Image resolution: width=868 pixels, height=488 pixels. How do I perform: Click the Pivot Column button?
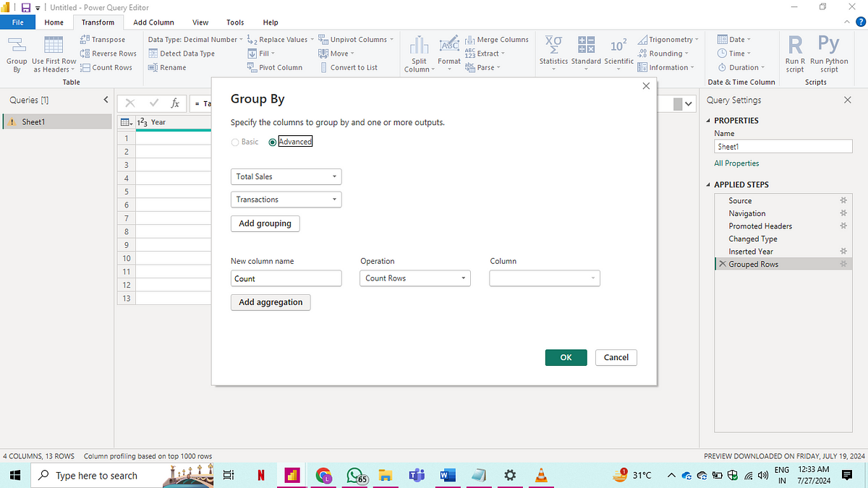[x=275, y=67]
